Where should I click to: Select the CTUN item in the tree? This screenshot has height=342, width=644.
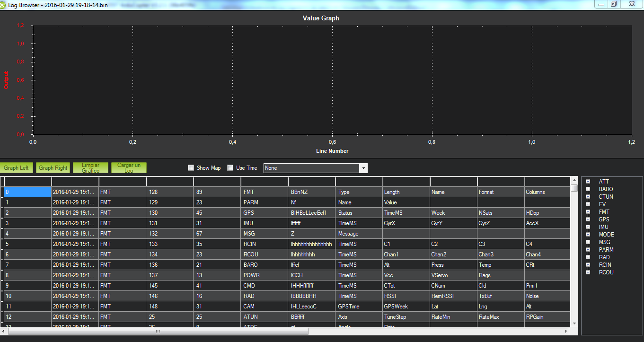(x=606, y=197)
